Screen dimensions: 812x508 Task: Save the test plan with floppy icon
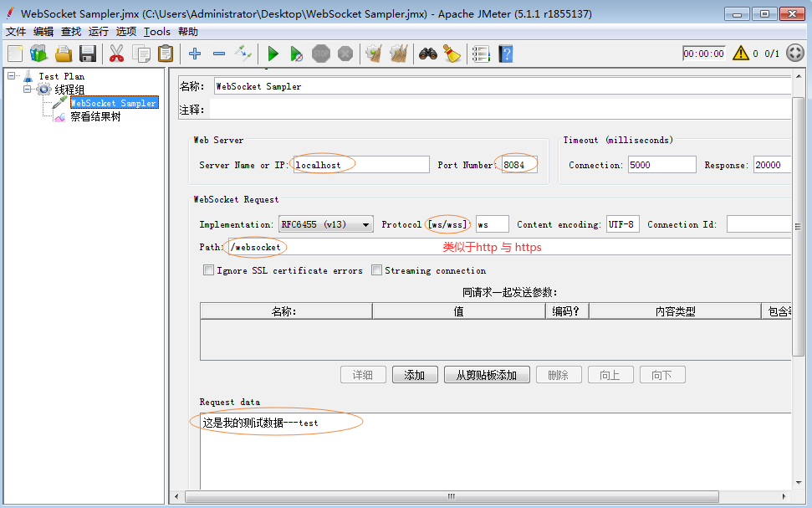click(x=88, y=54)
